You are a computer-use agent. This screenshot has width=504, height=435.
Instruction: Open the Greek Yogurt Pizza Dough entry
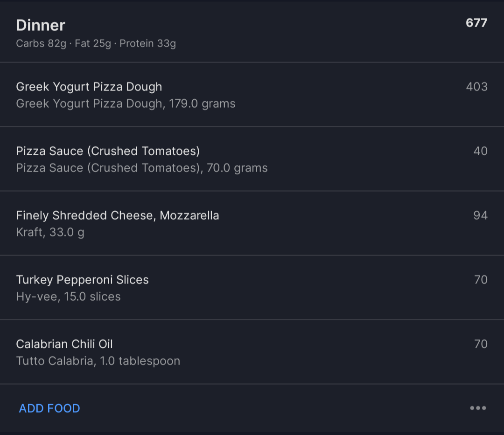click(89, 87)
